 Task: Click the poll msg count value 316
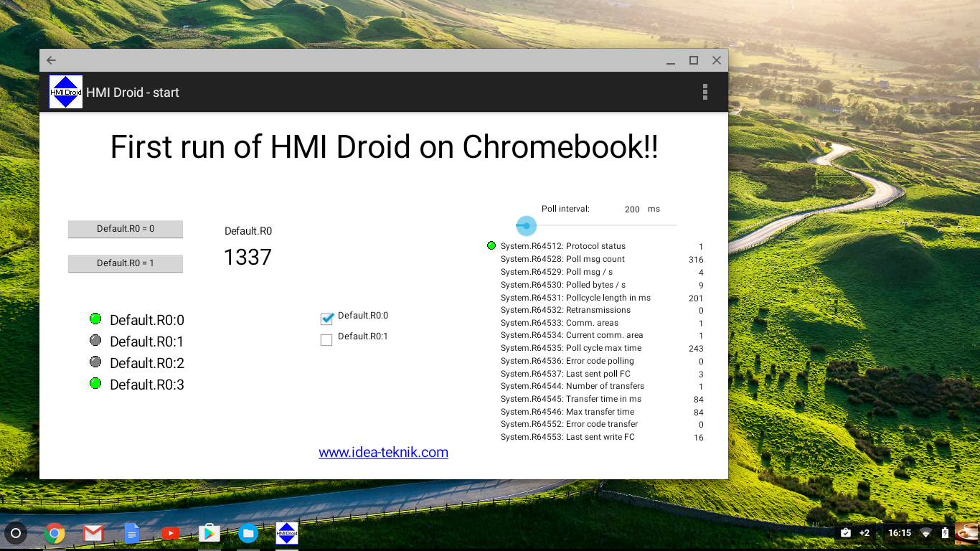[x=695, y=260]
